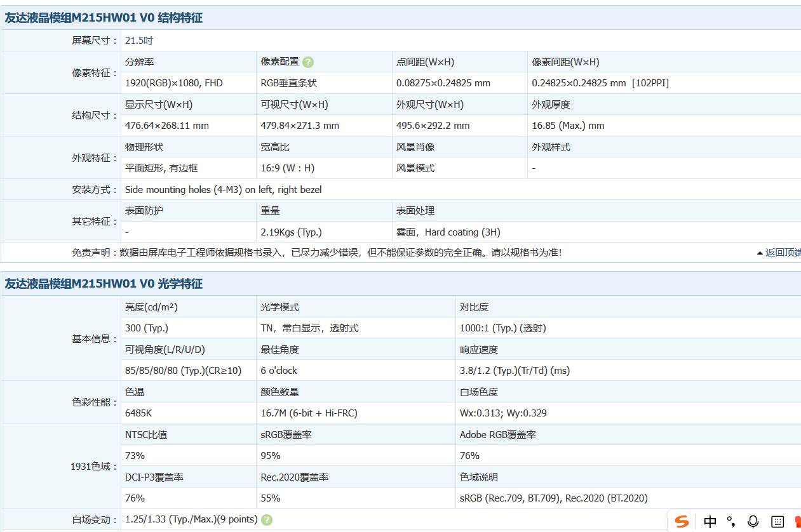Select the 21.5吋 screen size value
Image resolution: width=801 pixels, height=532 pixels.
(x=139, y=41)
